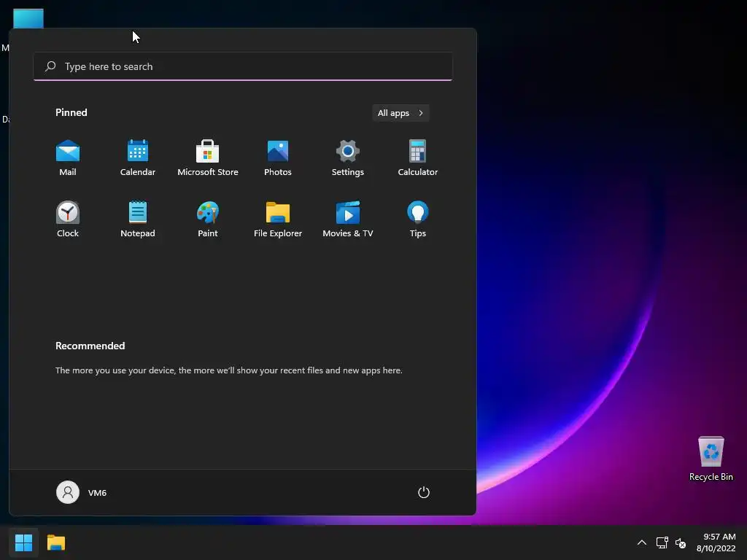Image resolution: width=747 pixels, height=560 pixels.
Task: Select the Recycle Bin desktop icon
Action: point(711,459)
